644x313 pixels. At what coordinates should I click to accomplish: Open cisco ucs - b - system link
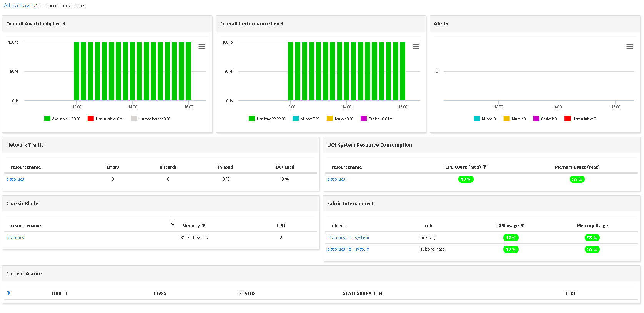pyautogui.click(x=348, y=249)
